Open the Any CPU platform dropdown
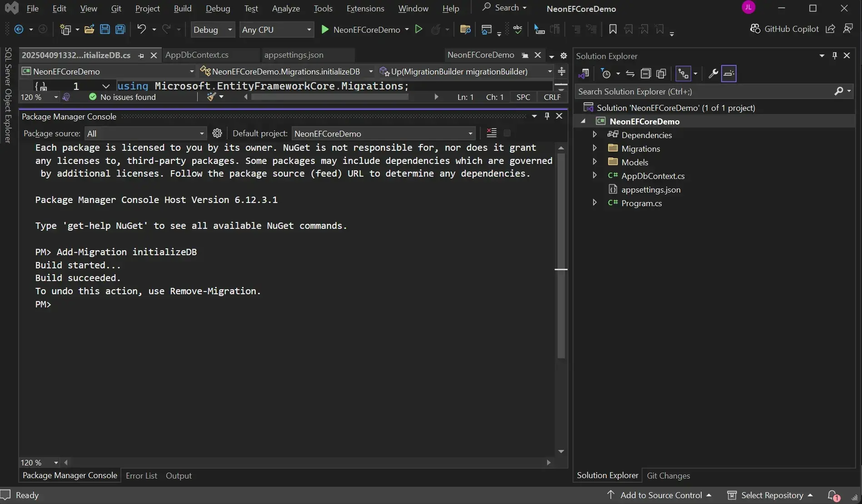Viewport: 862px width, 504px height. point(277,30)
